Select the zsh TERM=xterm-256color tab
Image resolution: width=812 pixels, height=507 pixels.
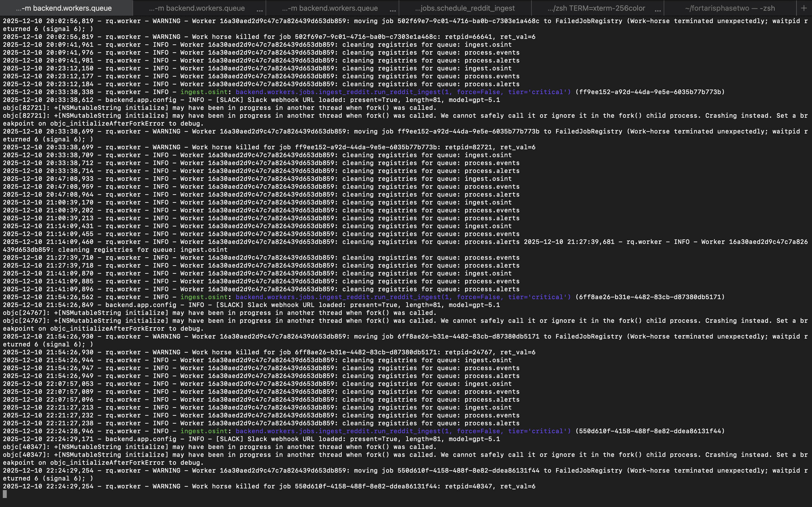[x=596, y=8]
